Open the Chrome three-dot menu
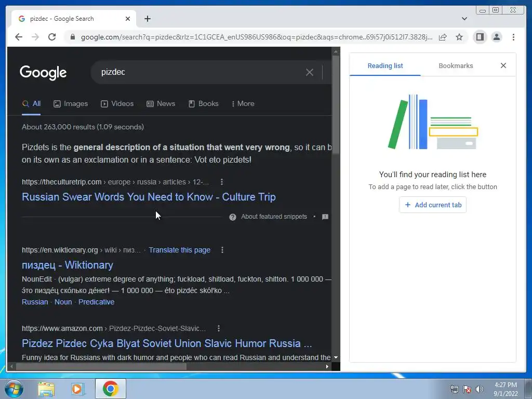Screen dimensions: 532x399 [x=513, y=37]
